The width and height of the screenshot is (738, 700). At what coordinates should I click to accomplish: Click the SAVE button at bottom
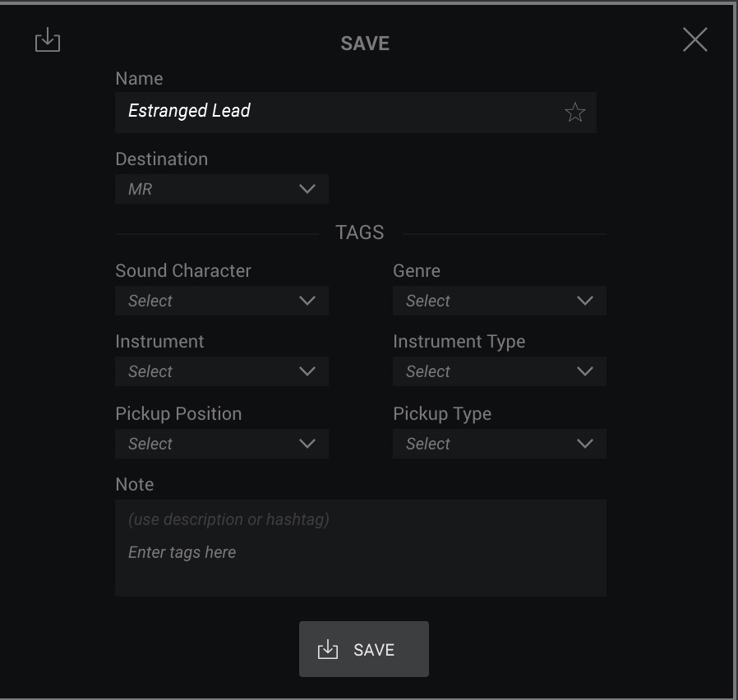(x=364, y=649)
